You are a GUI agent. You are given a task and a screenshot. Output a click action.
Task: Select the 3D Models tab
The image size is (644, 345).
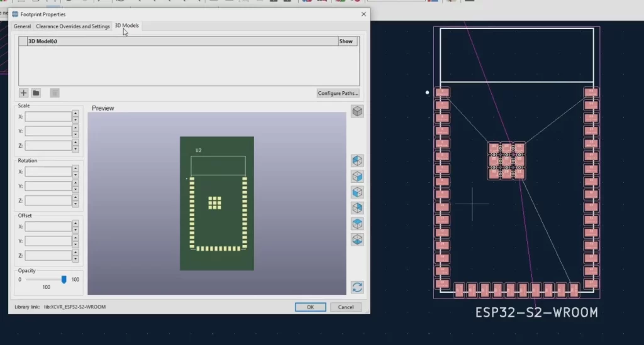click(126, 25)
